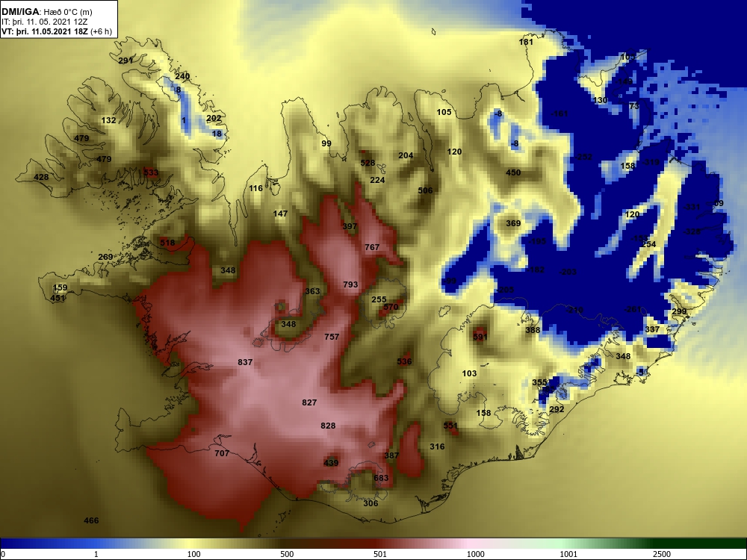Click the '466' value over the sea

[91, 521]
